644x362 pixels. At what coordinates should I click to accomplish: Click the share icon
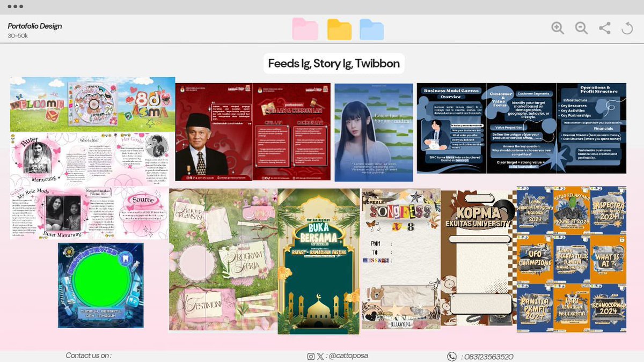(604, 28)
